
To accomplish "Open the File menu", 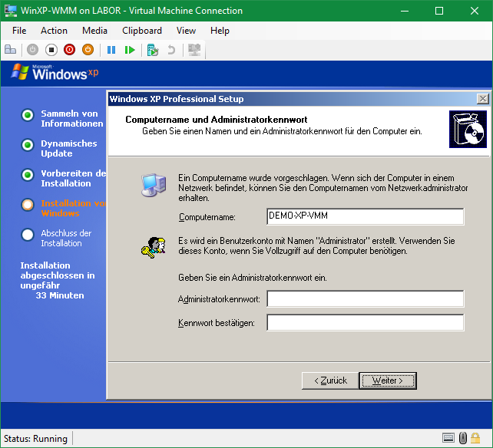I will (x=19, y=31).
